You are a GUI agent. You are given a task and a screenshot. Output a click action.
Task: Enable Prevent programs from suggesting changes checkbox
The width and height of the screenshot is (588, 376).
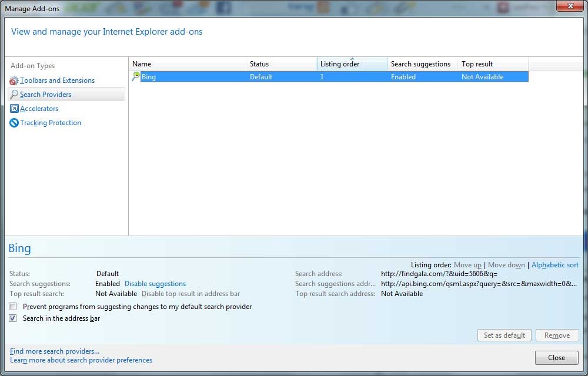13,307
